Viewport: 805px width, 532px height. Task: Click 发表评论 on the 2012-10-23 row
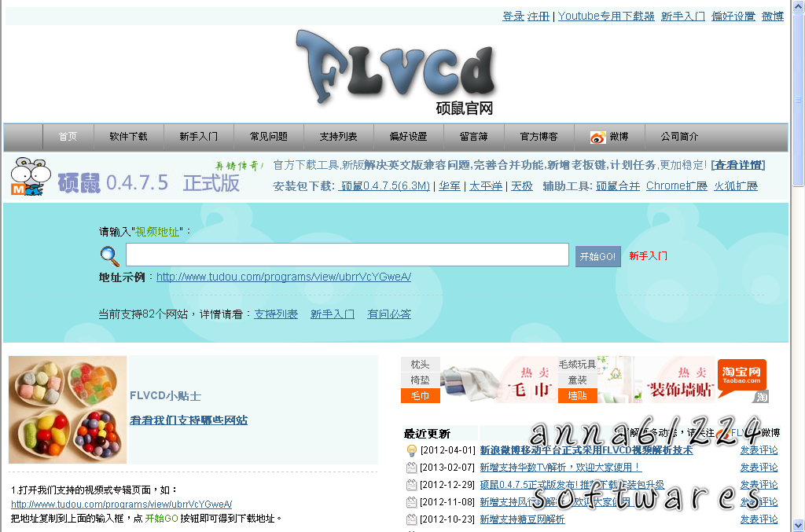(x=759, y=519)
